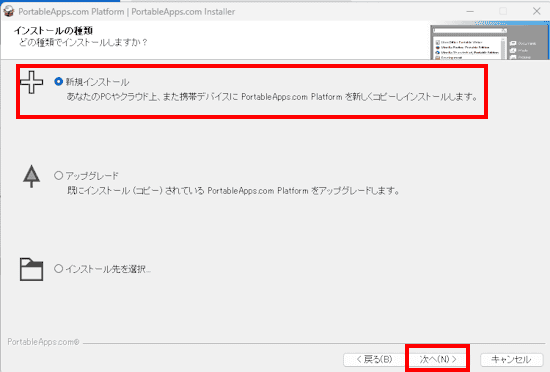Choose the インストール先を選択 radio option
The height and width of the screenshot is (372, 550).
tap(59, 269)
